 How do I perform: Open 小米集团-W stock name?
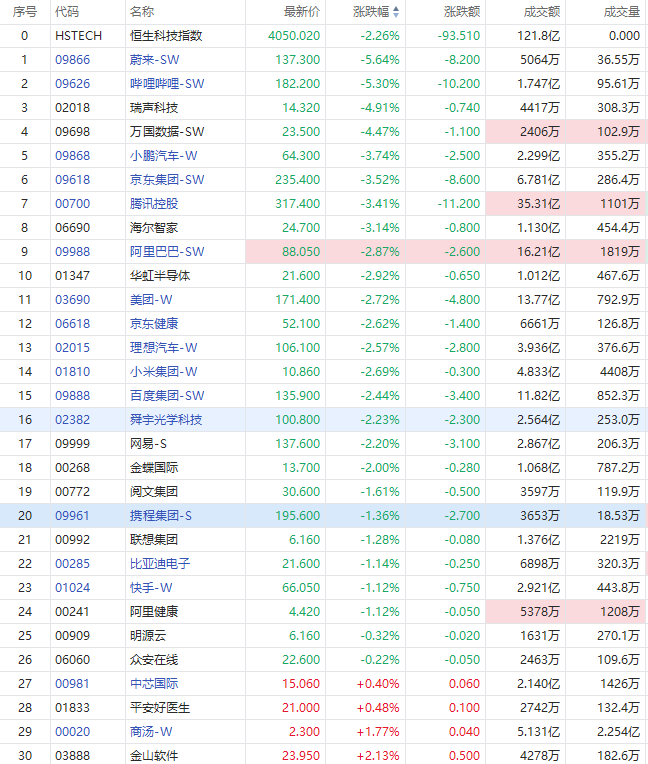coord(164,371)
